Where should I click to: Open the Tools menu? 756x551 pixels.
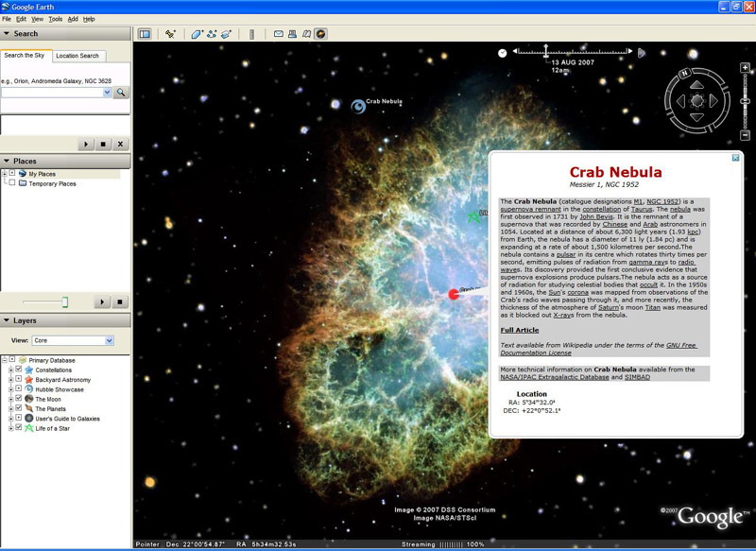[56, 19]
